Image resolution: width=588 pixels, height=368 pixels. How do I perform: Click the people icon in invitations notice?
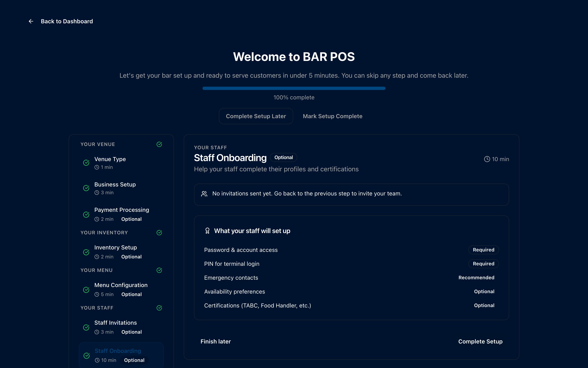coord(204,194)
